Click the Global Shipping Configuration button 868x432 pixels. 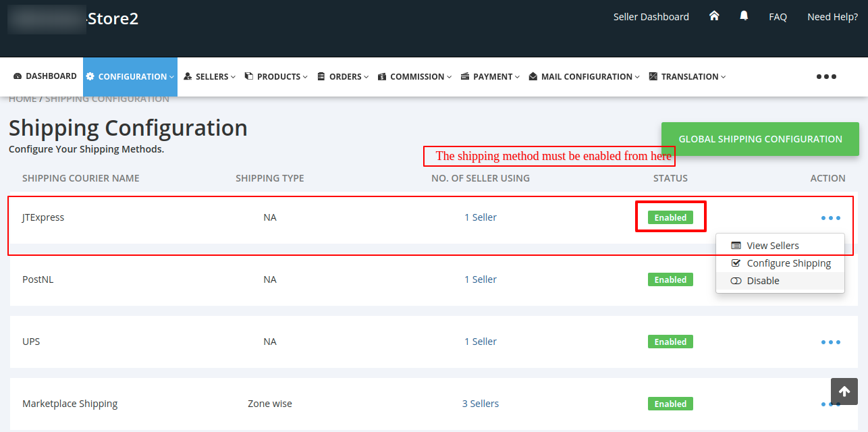click(760, 139)
